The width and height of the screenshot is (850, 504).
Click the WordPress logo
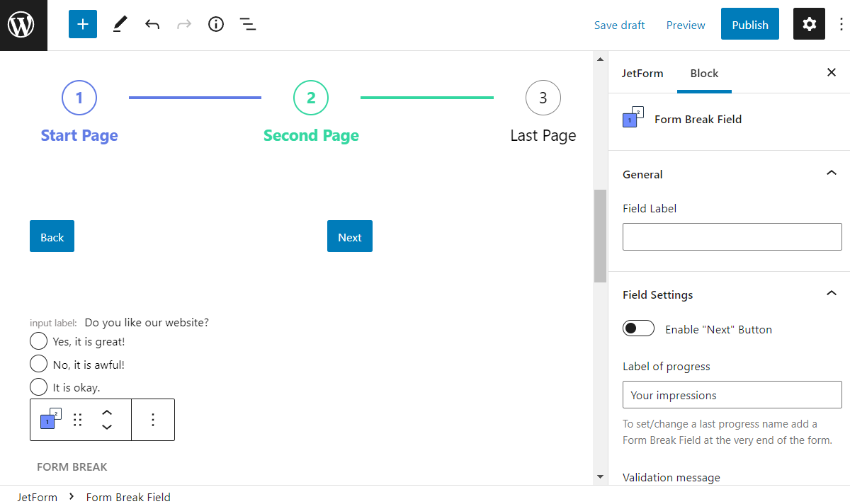(x=23, y=24)
